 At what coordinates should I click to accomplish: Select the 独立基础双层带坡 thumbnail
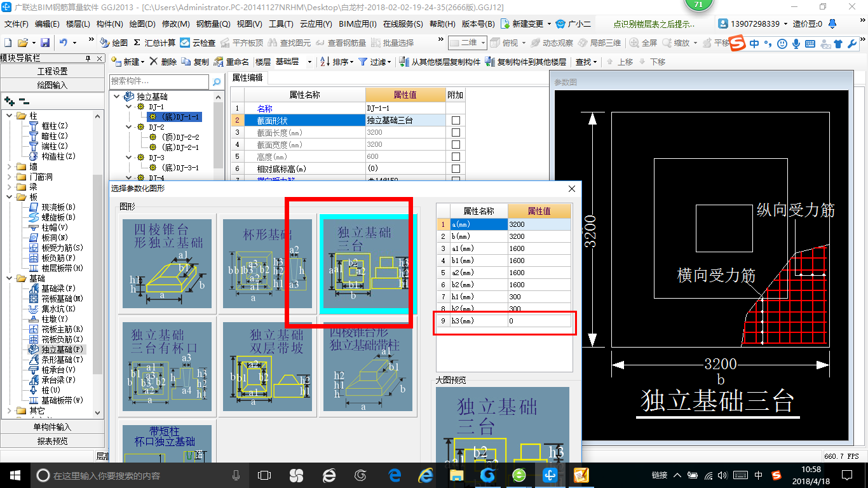(x=268, y=365)
